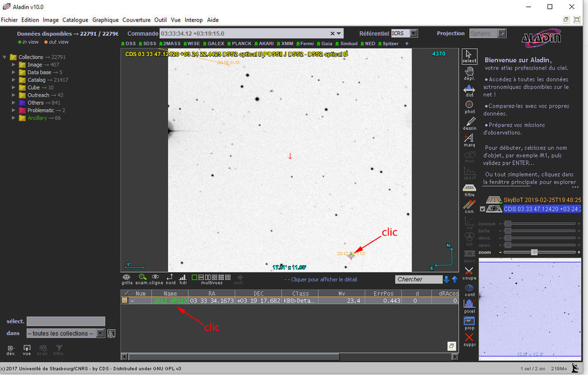Image resolution: width=588 pixels, height=375 pixels.
Task: Adjust the opac. opacity slider
Action: coord(508,245)
